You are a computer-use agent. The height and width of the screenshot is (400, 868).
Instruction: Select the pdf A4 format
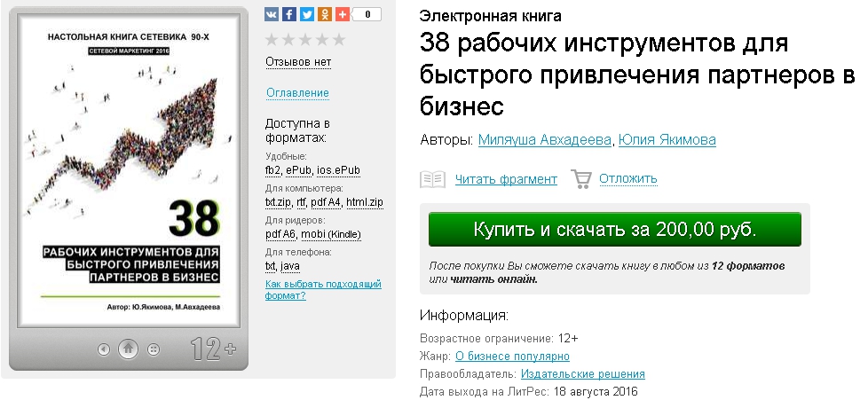tap(326, 202)
